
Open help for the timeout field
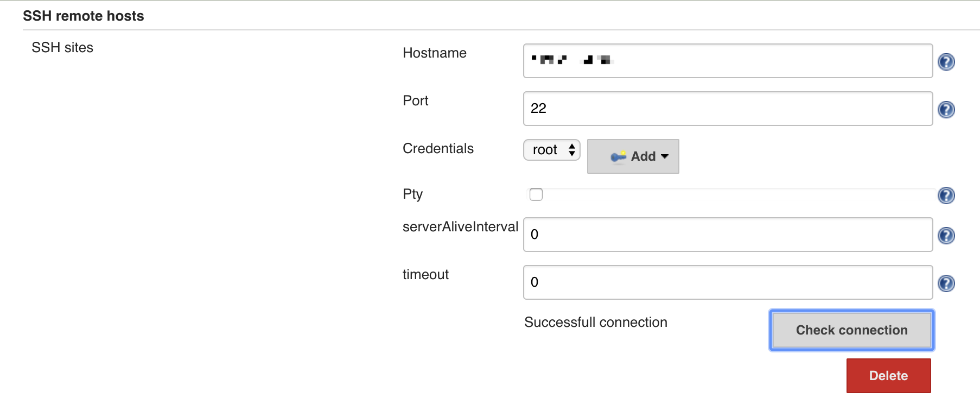pyautogui.click(x=946, y=283)
